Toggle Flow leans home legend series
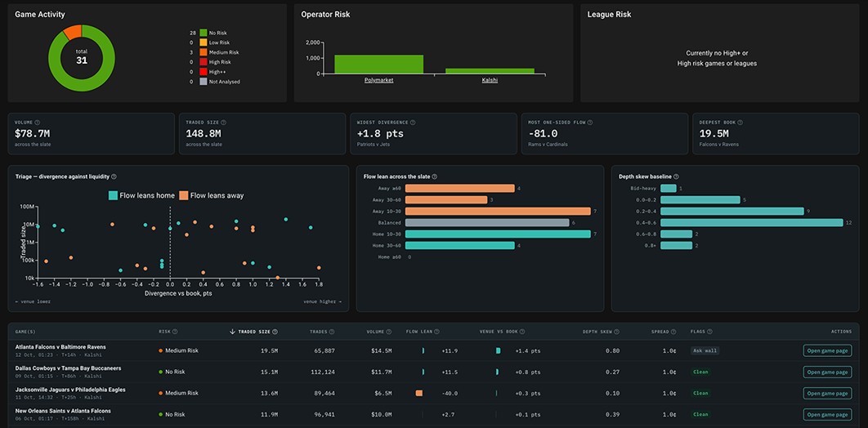Image resolution: width=868 pixels, height=428 pixels. click(x=141, y=195)
